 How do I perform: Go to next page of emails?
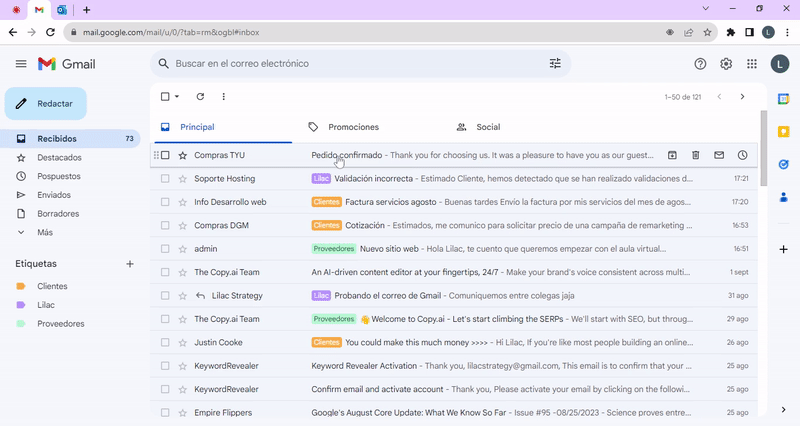click(x=742, y=96)
